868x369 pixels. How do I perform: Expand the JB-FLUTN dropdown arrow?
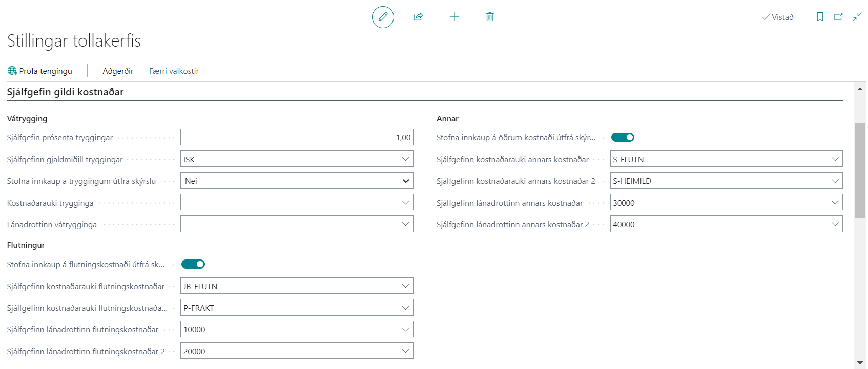(x=405, y=286)
